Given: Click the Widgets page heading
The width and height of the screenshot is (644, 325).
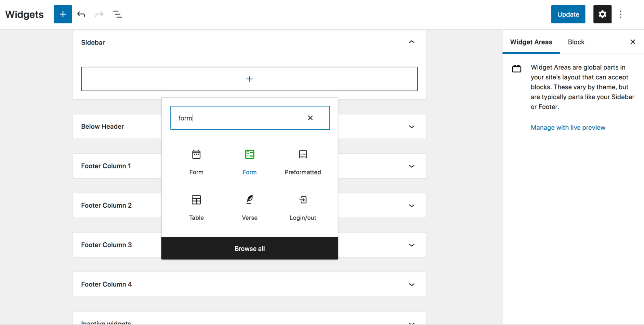Looking at the screenshot, I should point(24,15).
